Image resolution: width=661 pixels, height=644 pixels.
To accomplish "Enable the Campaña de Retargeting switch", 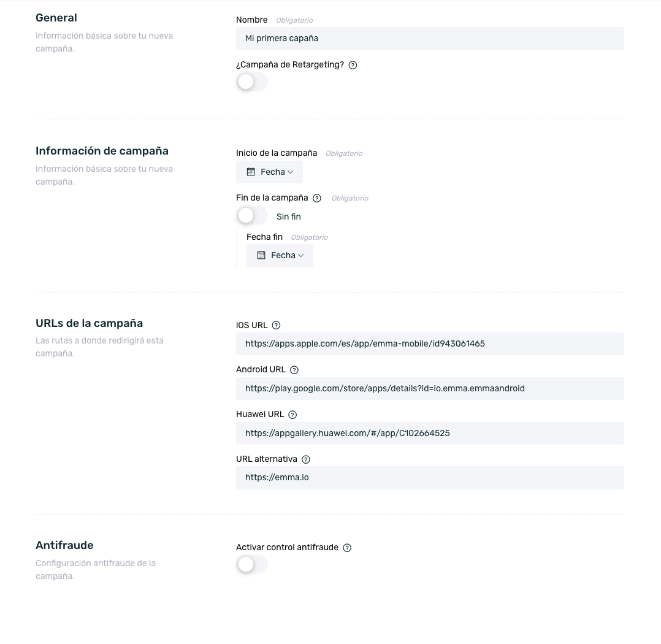I will [x=251, y=82].
